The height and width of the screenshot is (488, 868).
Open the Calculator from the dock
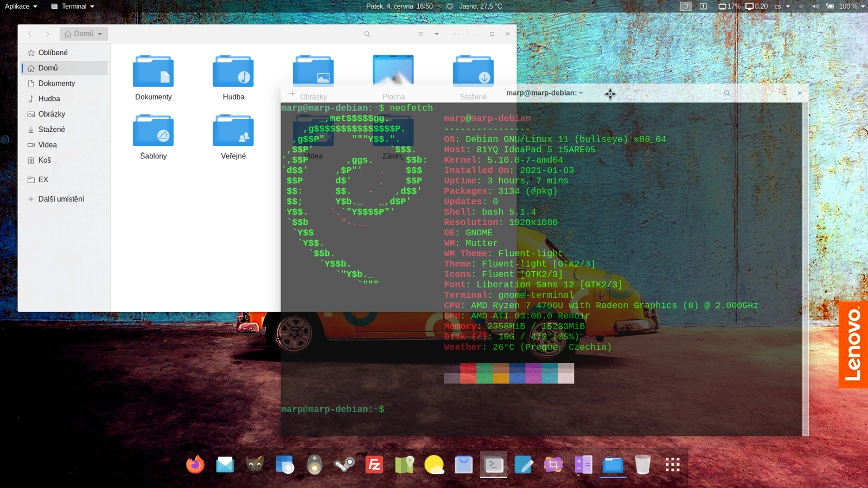[583, 465]
